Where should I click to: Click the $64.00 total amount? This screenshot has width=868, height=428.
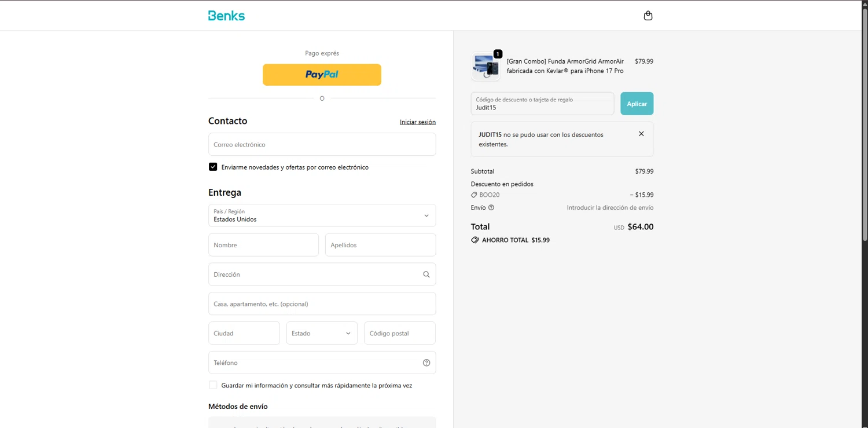click(641, 227)
